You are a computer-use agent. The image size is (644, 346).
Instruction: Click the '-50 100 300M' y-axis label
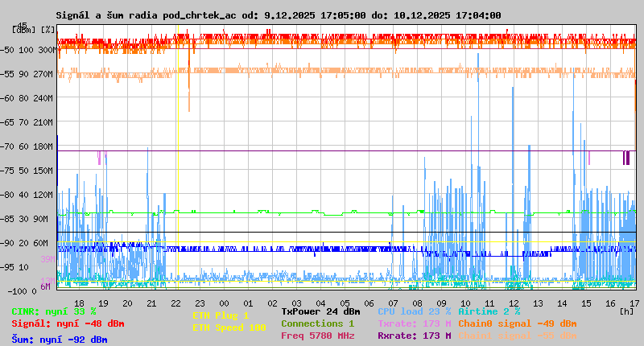point(28,50)
